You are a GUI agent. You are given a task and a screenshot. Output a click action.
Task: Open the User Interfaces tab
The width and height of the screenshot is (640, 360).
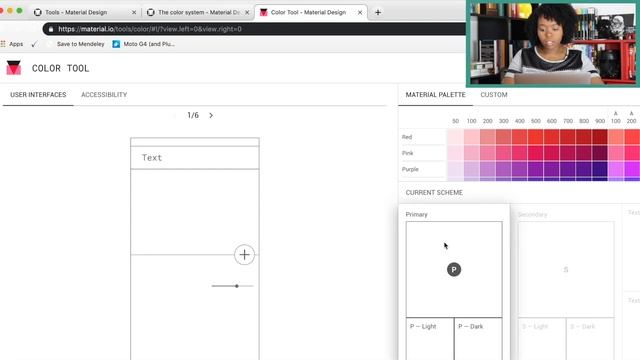[38, 95]
